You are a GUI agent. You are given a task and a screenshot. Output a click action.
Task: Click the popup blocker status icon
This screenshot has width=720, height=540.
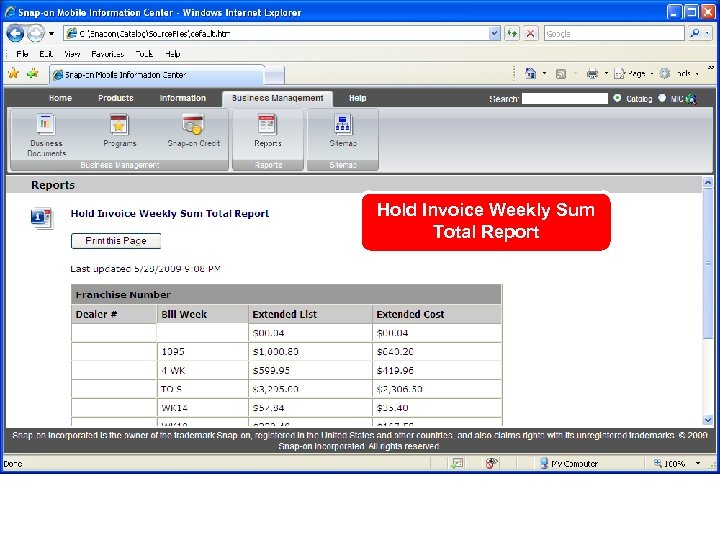491,463
